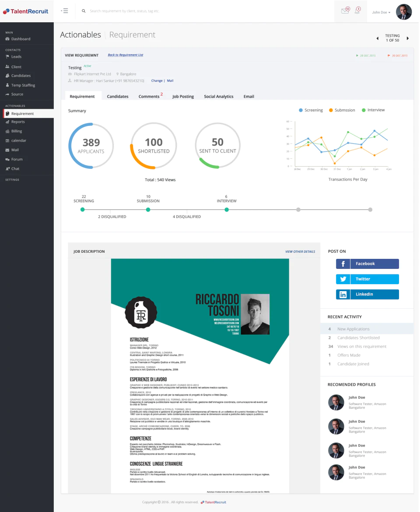Viewport: 420px width, 512px height.
Task: Open the bell alerts icon
Action: 358,10
